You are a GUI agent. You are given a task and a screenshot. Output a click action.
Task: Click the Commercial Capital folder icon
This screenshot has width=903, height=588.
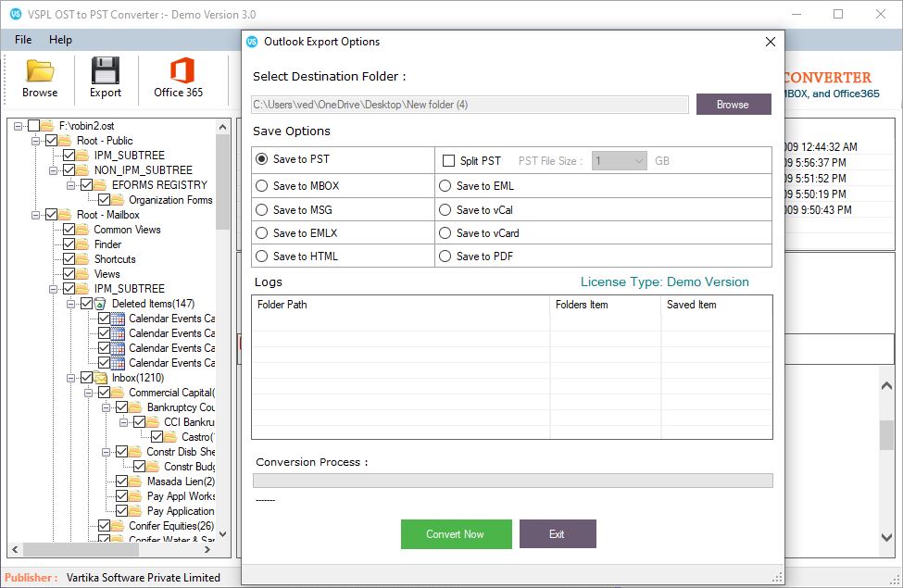coord(118,393)
